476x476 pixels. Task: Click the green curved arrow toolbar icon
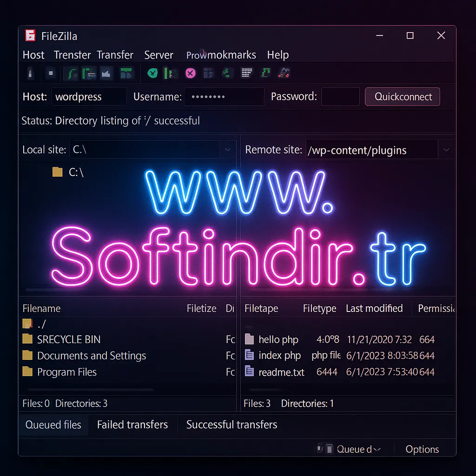pos(72,73)
